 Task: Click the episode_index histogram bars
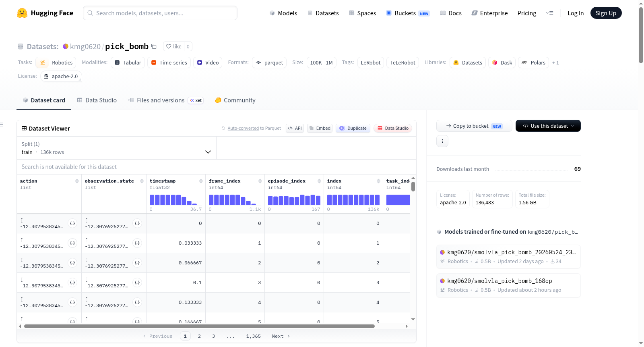pyautogui.click(x=294, y=200)
